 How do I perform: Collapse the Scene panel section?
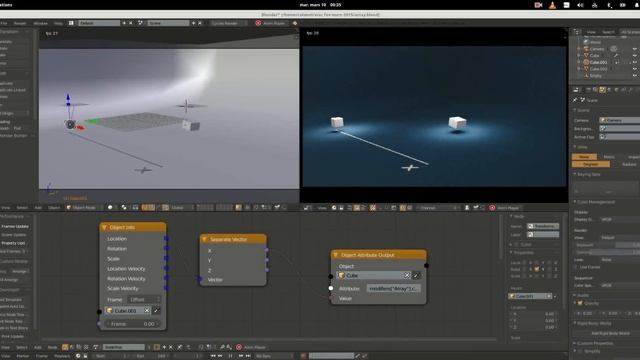tap(575, 110)
